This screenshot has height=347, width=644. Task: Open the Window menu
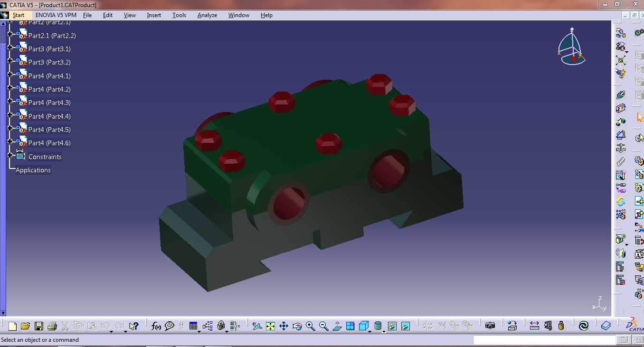[x=239, y=15]
